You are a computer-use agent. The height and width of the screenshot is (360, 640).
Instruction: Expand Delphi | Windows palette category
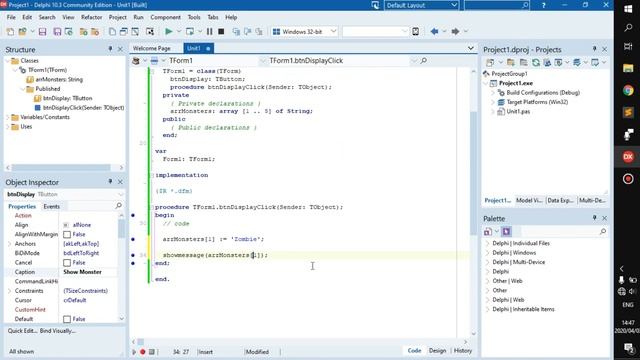487,253
